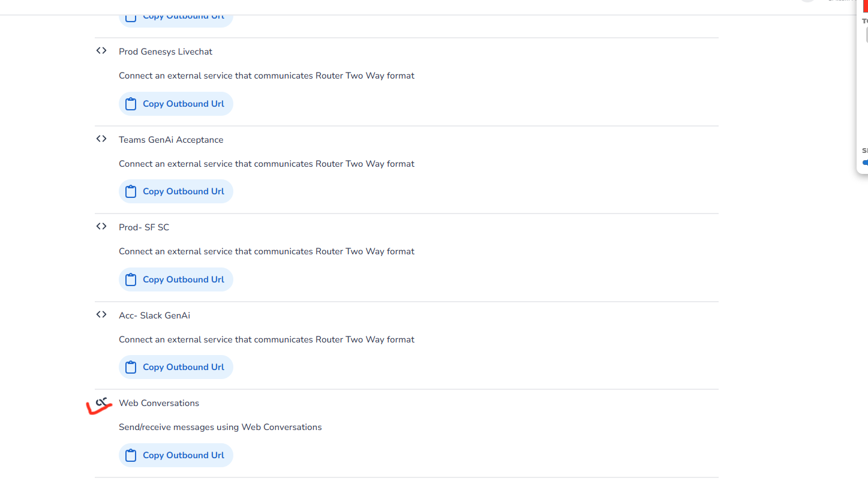This screenshot has height=496, width=868.
Task: Click the Router Two Way description under Prod Genesys Livechat
Action: 266,76
